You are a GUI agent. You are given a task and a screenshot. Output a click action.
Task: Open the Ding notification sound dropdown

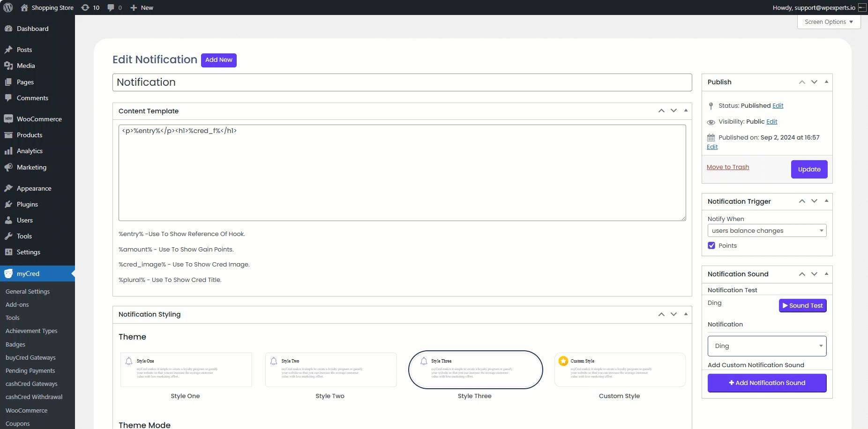pyautogui.click(x=767, y=346)
